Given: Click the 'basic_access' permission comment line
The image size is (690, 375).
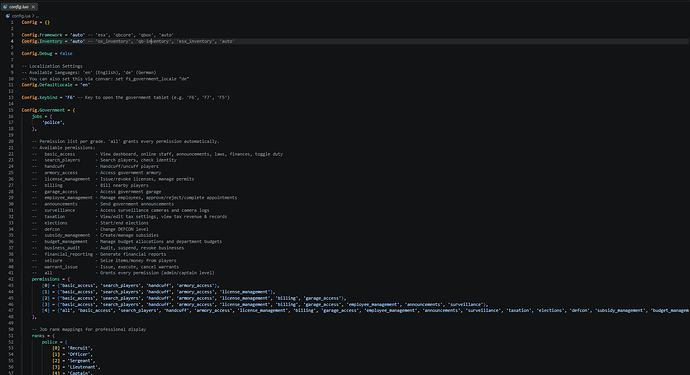Looking at the screenshot, I should [x=157, y=154].
